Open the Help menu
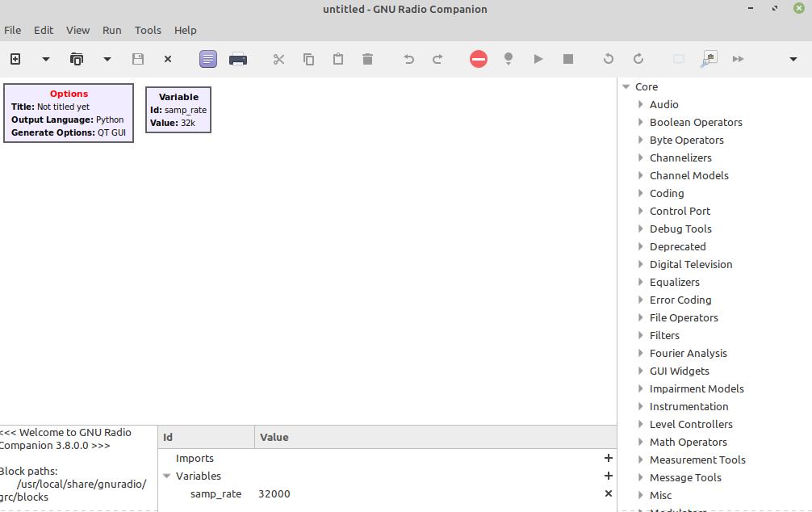This screenshot has width=812, height=512. click(186, 30)
